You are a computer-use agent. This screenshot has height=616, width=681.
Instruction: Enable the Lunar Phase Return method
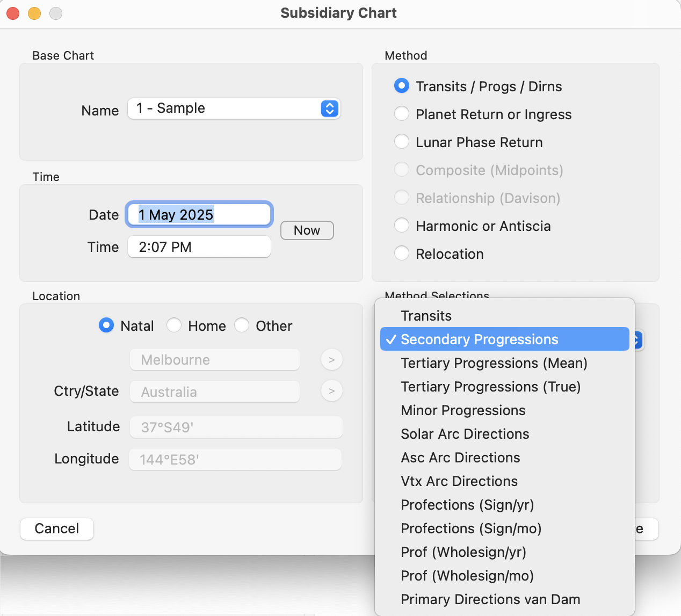click(x=402, y=141)
